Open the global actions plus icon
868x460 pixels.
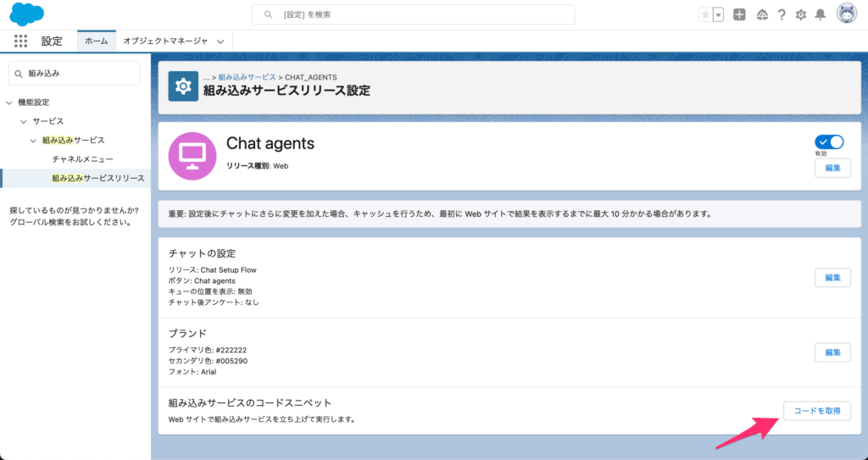pos(739,14)
